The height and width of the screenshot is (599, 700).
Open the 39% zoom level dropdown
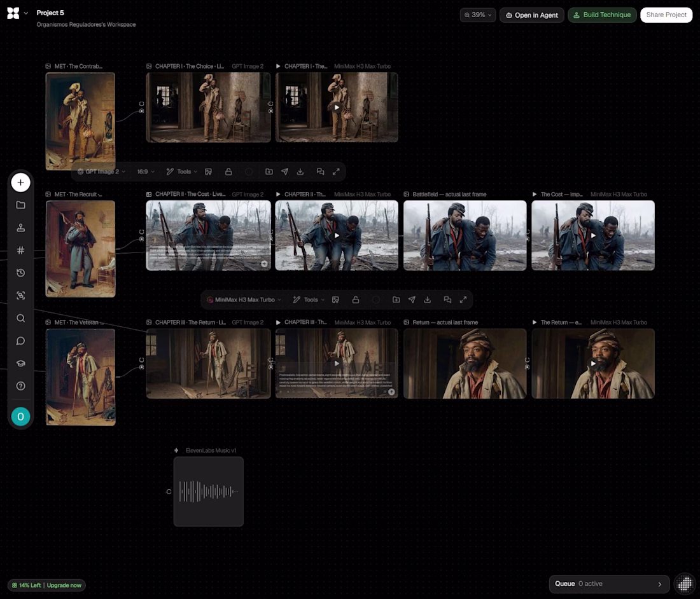coord(478,15)
